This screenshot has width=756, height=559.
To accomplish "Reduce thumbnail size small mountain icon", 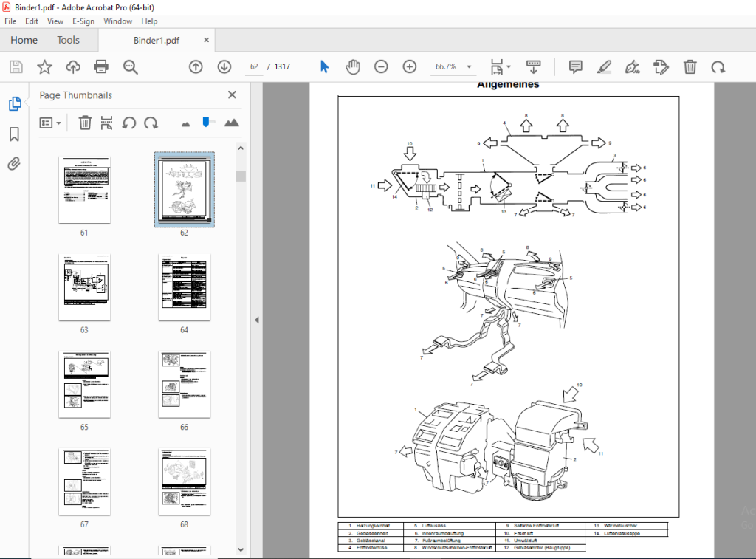I will pyautogui.click(x=185, y=124).
